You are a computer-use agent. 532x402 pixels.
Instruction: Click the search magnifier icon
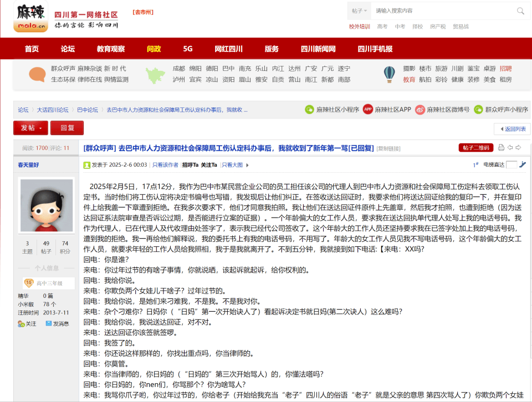[x=520, y=11]
